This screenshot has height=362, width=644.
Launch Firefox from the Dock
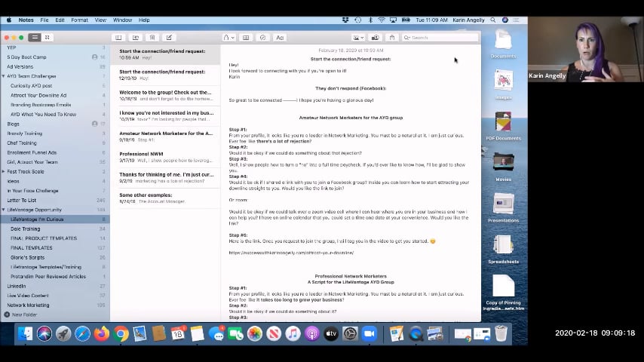tap(102, 333)
